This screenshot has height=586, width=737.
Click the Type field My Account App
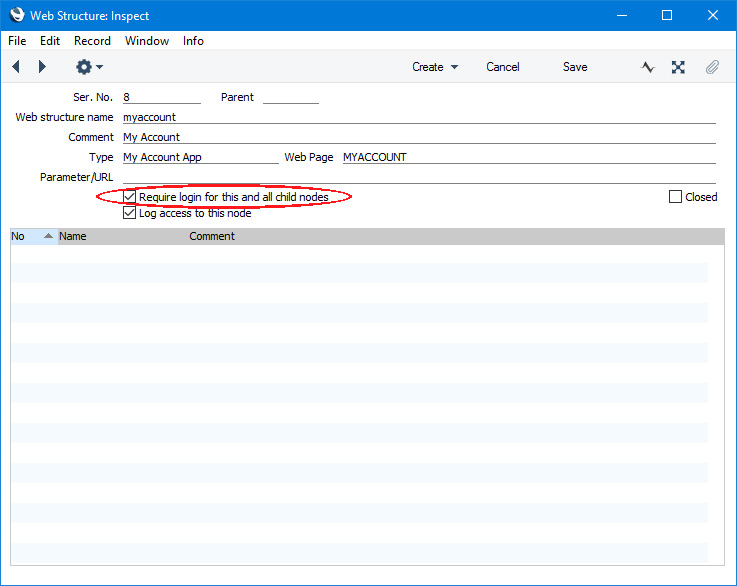201,157
